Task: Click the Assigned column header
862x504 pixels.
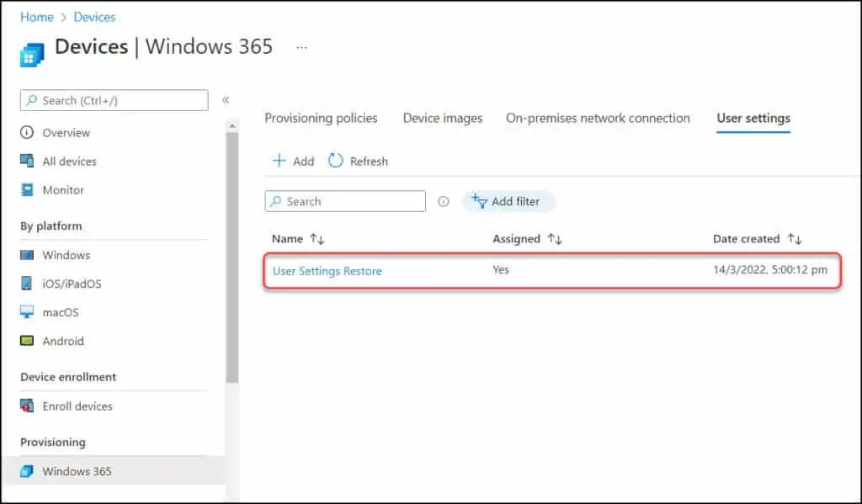Action: pos(516,239)
